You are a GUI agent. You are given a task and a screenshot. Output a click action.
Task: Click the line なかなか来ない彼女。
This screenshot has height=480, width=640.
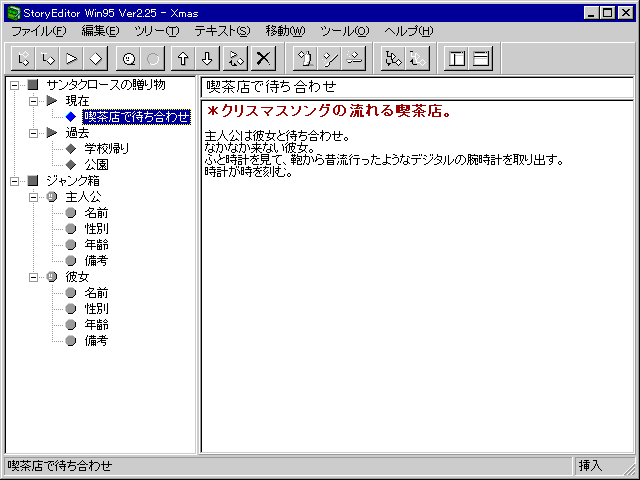click(260, 148)
